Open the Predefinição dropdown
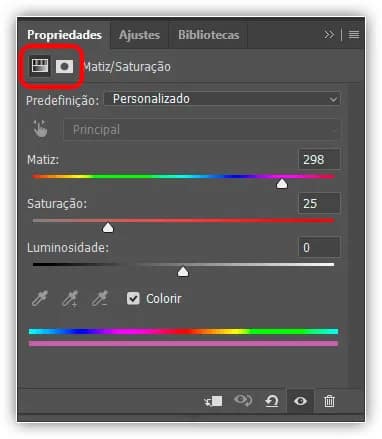 pyautogui.click(x=222, y=99)
